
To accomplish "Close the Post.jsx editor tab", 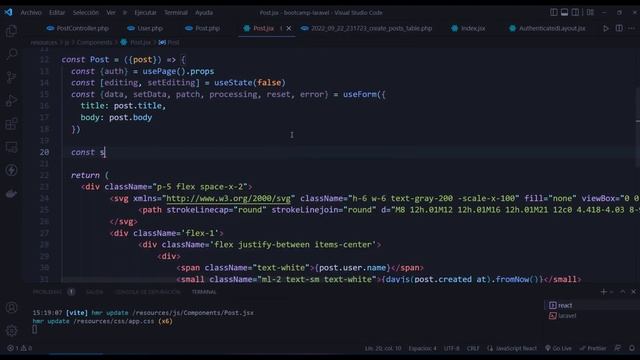I will 289,28.
